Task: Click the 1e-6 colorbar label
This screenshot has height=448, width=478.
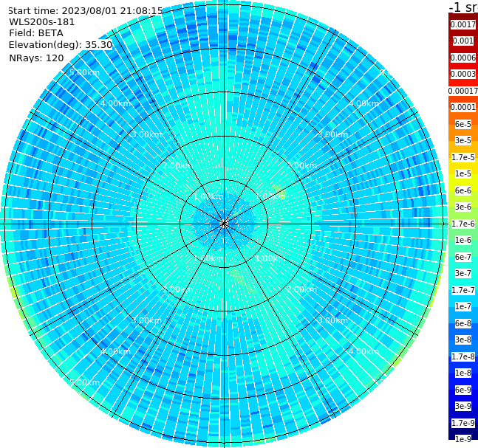Action: [463, 240]
